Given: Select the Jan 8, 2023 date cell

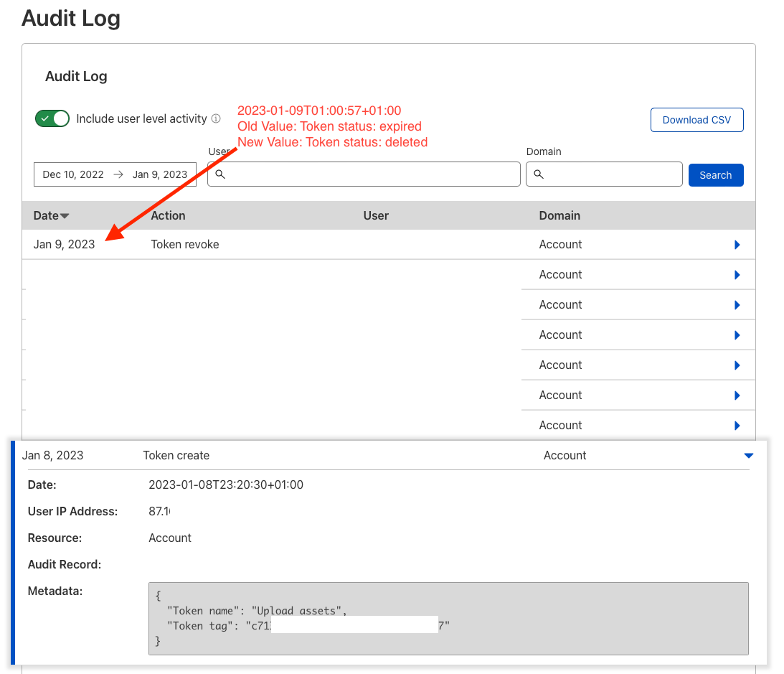Looking at the screenshot, I should tap(52, 455).
